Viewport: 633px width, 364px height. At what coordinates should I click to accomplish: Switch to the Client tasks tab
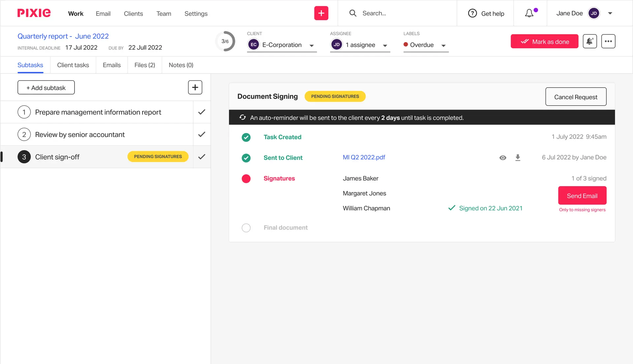pos(73,65)
